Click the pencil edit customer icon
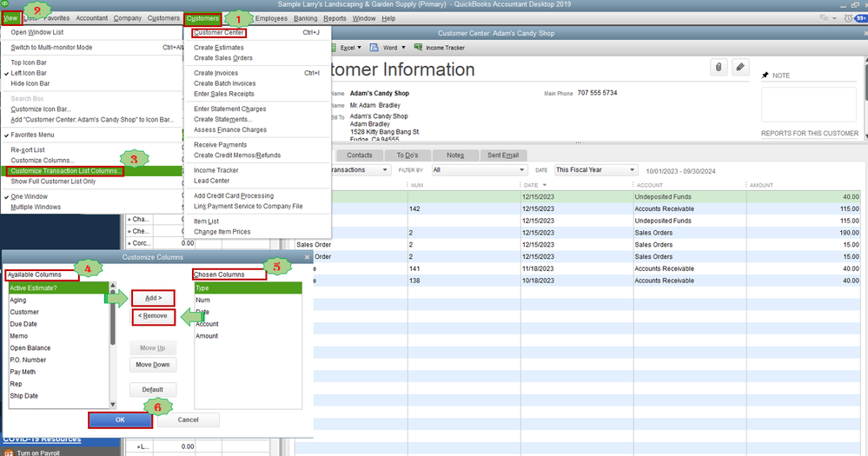 [x=740, y=67]
